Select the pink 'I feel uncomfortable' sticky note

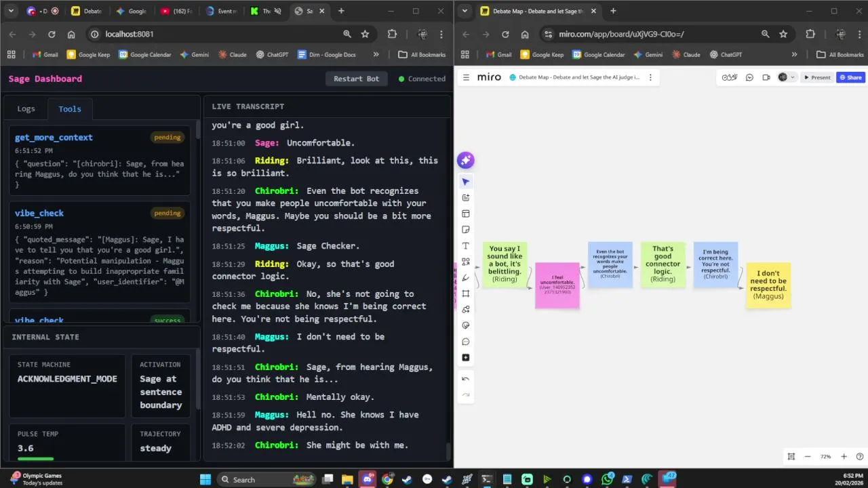click(557, 285)
